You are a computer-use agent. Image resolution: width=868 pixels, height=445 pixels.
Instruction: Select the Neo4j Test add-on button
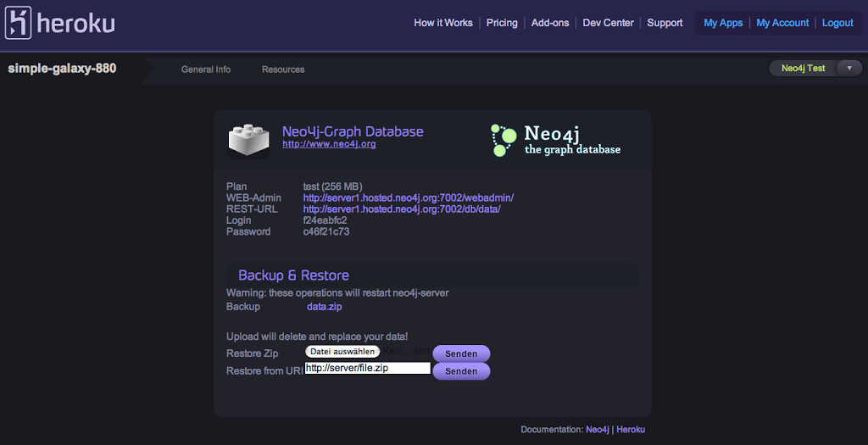(804, 68)
